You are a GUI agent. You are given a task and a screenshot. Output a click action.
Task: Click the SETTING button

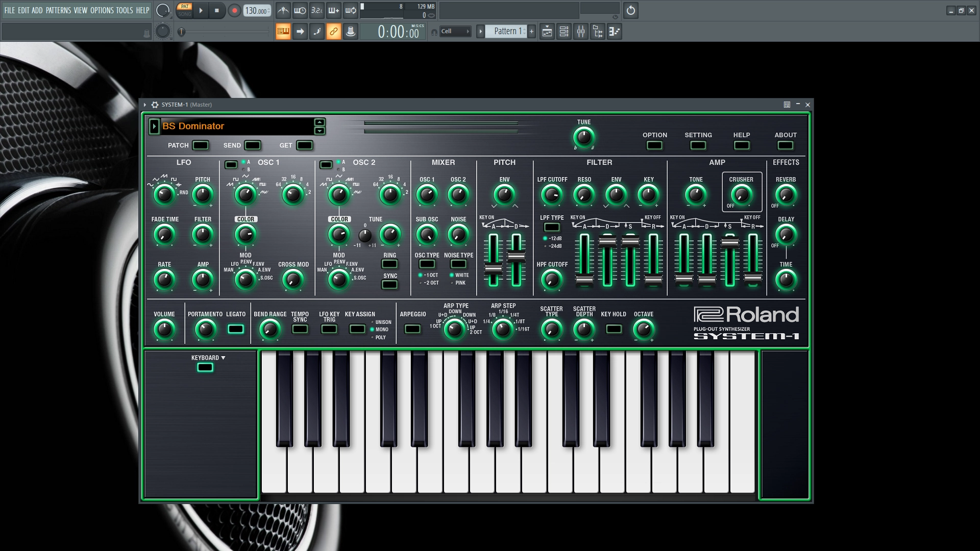click(698, 145)
